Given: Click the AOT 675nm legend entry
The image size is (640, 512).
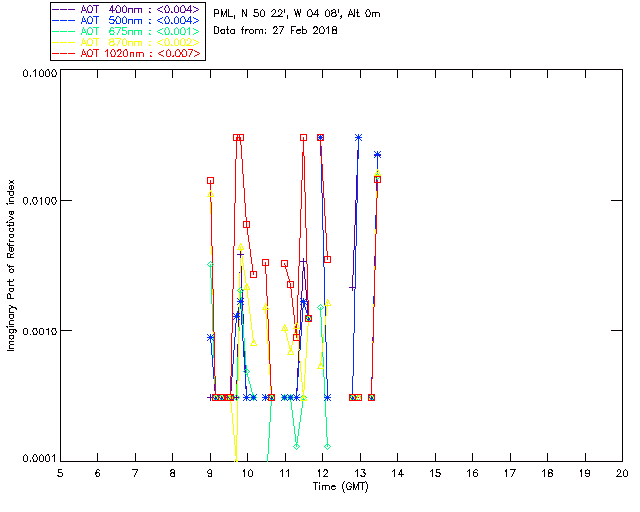Looking at the screenshot, I should (x=127, y=31).
